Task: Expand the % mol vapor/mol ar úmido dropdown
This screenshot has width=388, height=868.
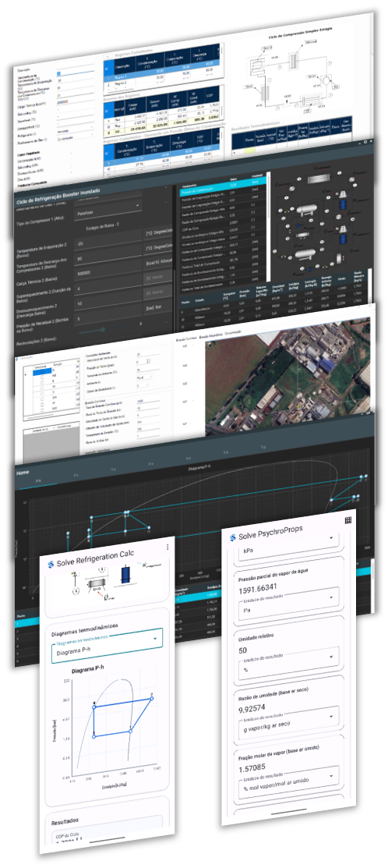Action: pos(288,782)
